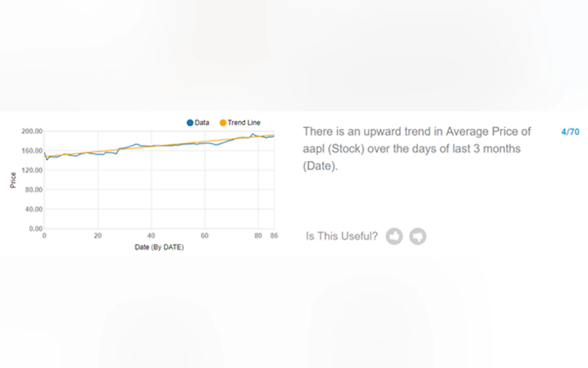Click the Date (By DATE) axis title
This screenshot has height=368, width=588.
(159, 247)
